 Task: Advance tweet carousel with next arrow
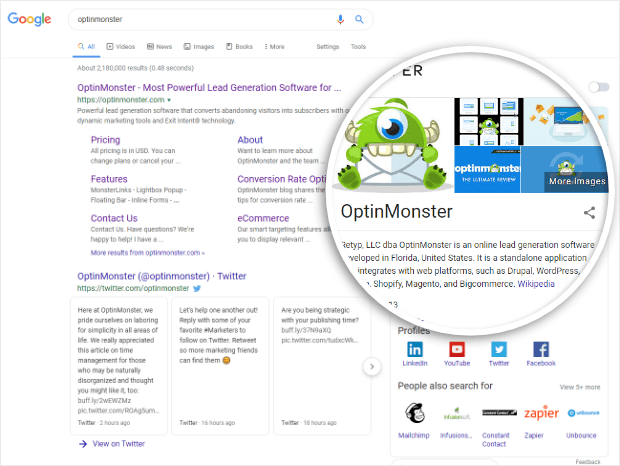[372, 366]
